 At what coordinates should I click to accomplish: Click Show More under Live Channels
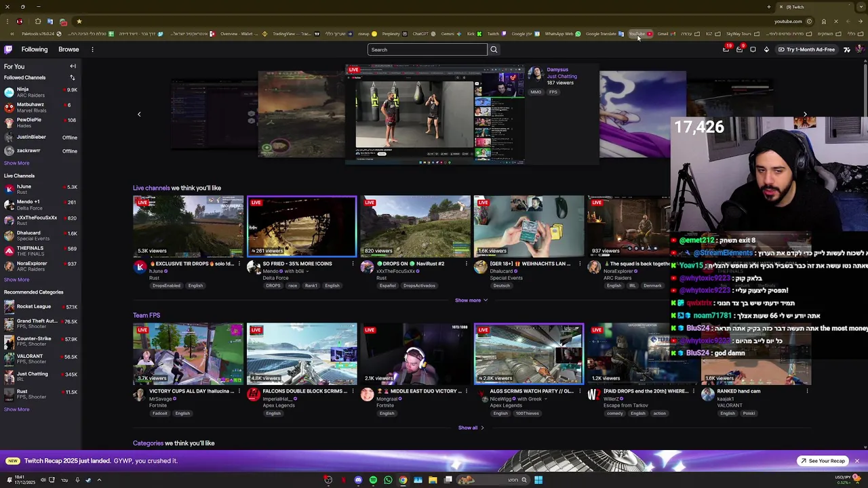(x=16, y=280)
